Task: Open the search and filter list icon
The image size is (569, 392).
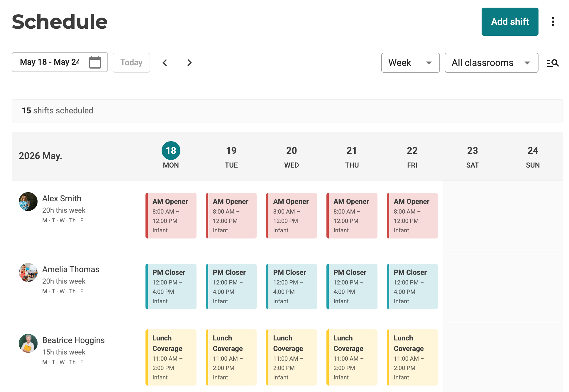Action: point(553,63)
